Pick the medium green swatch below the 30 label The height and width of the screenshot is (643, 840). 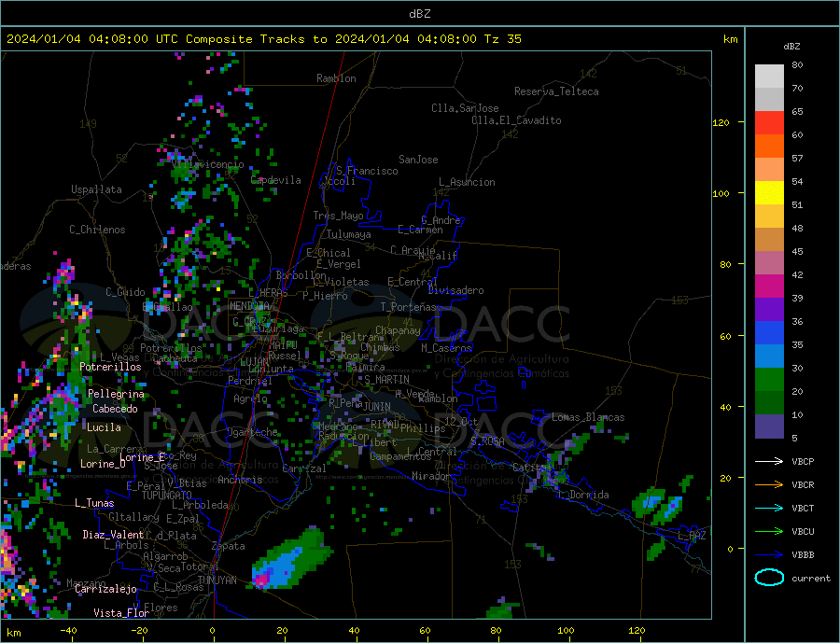point(769,380)
